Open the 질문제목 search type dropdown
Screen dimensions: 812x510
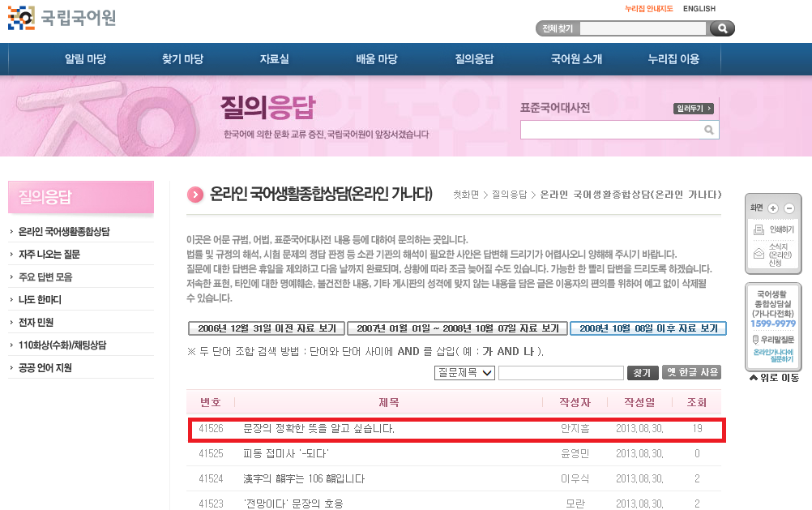464,373
